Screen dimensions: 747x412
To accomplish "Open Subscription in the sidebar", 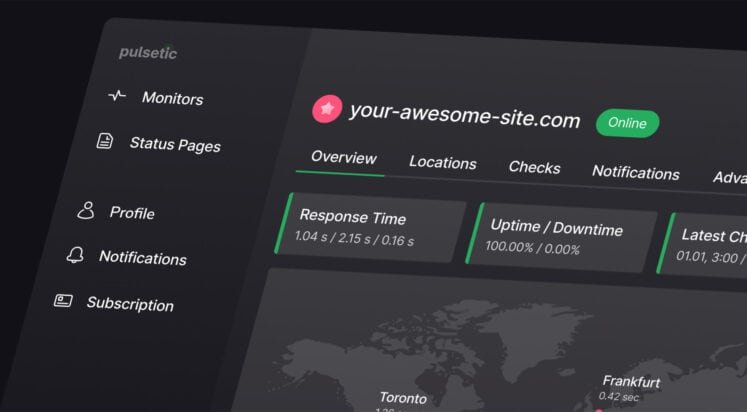I will coord(130,304).
